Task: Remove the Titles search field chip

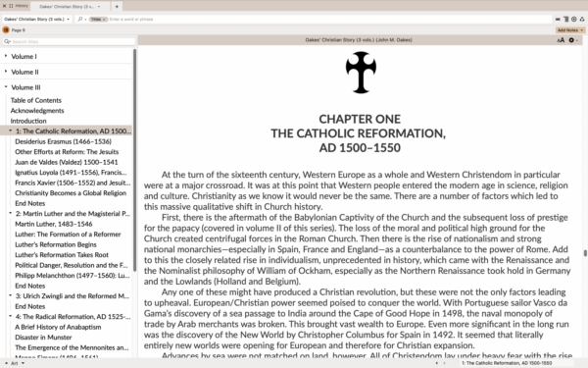Action: (x=98, y=20)
